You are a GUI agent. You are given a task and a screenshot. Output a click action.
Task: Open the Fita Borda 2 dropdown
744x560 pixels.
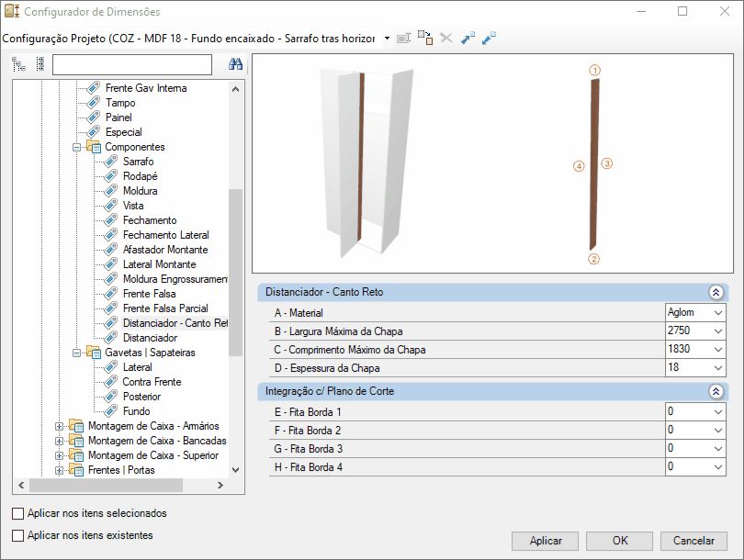pos(718,430)
